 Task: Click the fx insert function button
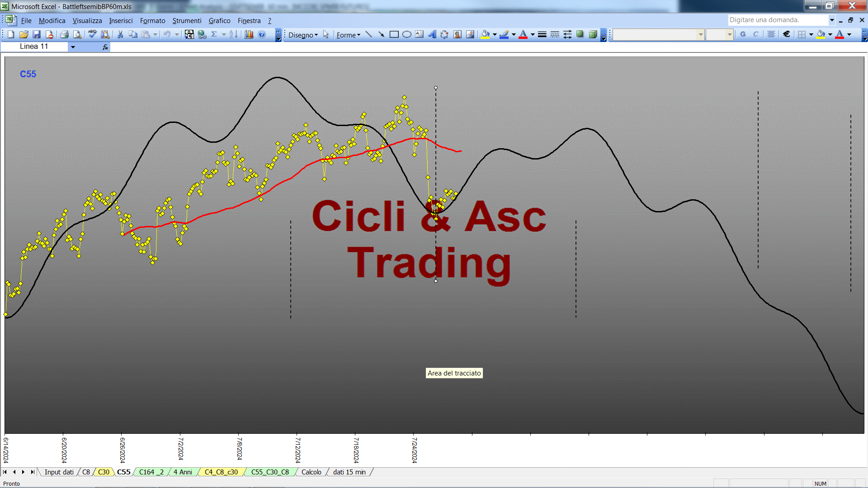pyautogui.click(x=105, y=47)
